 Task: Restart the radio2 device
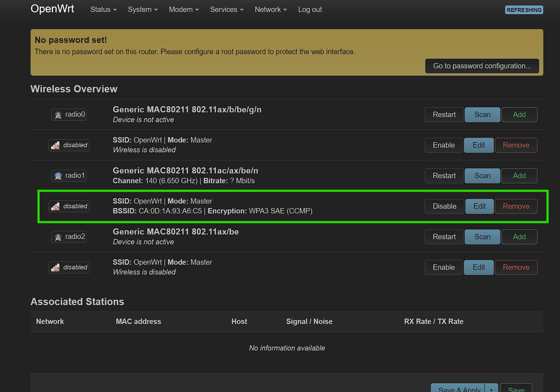coord(444,237)
